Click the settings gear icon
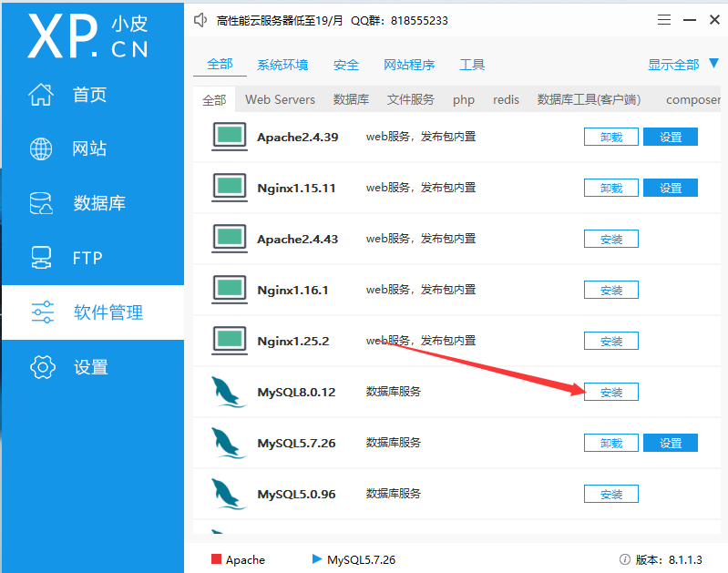The height and width of the screenshot is (573, 728). click(x=42, y=367)
